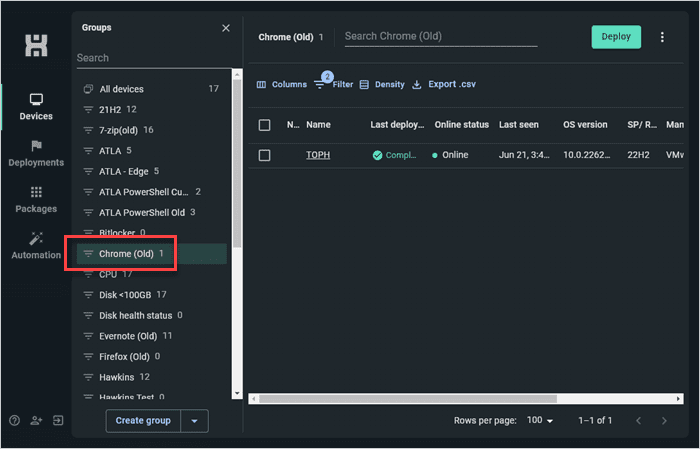Click the right arrow of horizontal scrollbar
Screen dimensions: 700x449
[679, 399]
